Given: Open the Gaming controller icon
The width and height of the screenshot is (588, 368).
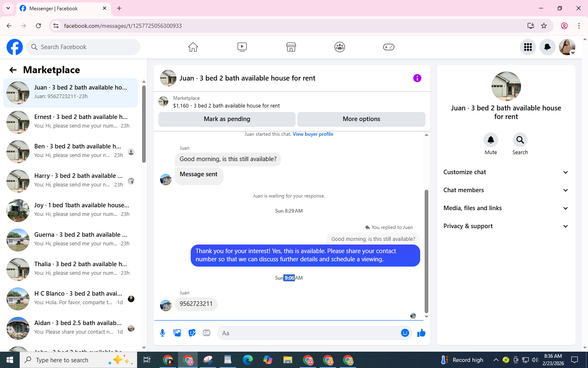Looking at the screenshot, I should pos(389,47).
